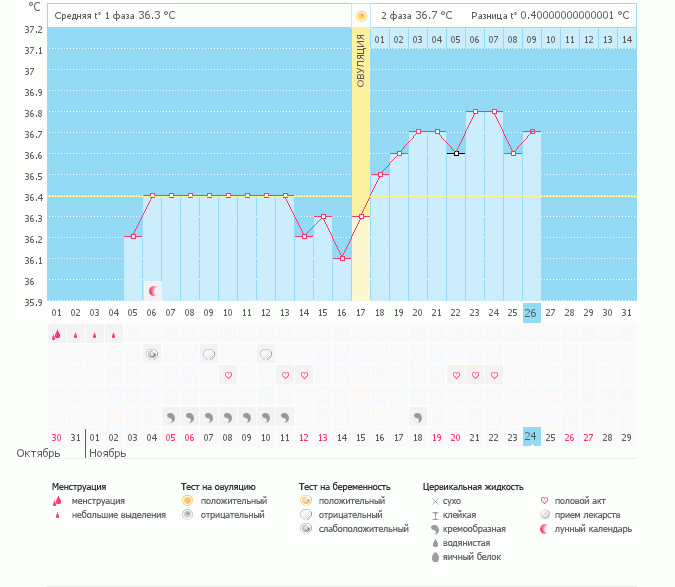
Task: Click the lunar calendar moon icon in the chart
Action: click(153, 291)
